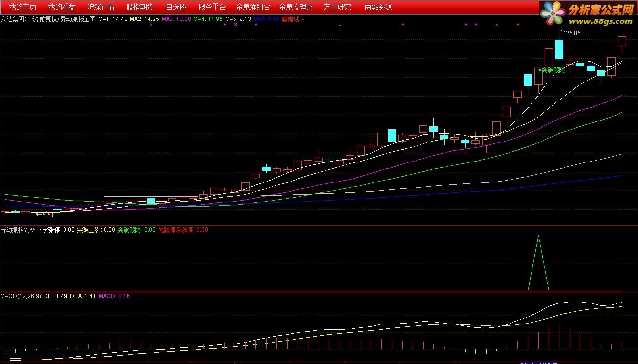Click the 异动抓板副图 sub-chart title
Image resolution: width=638 pixels, height=364 pixels.
(x=18, y=230)
